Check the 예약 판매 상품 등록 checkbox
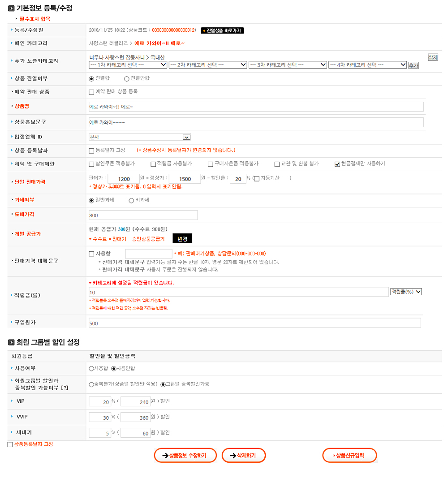 tap(92, 92)
